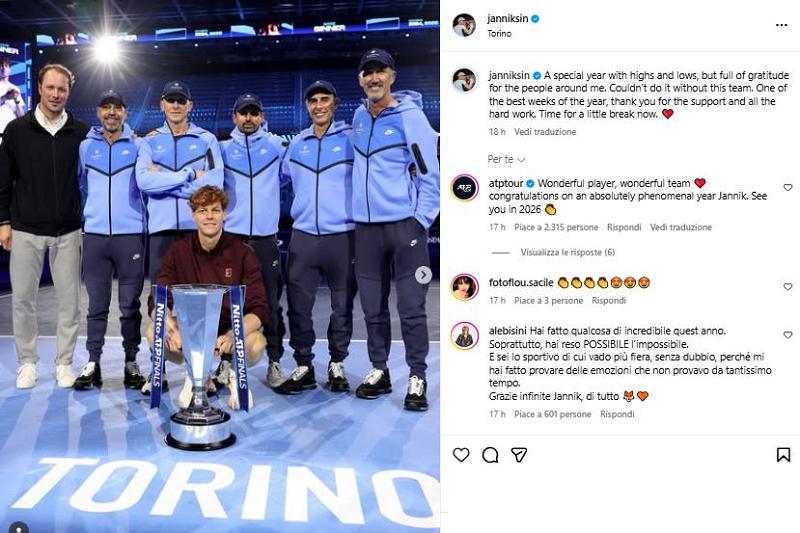Open the 'Torino' location link

pos(499,34)
